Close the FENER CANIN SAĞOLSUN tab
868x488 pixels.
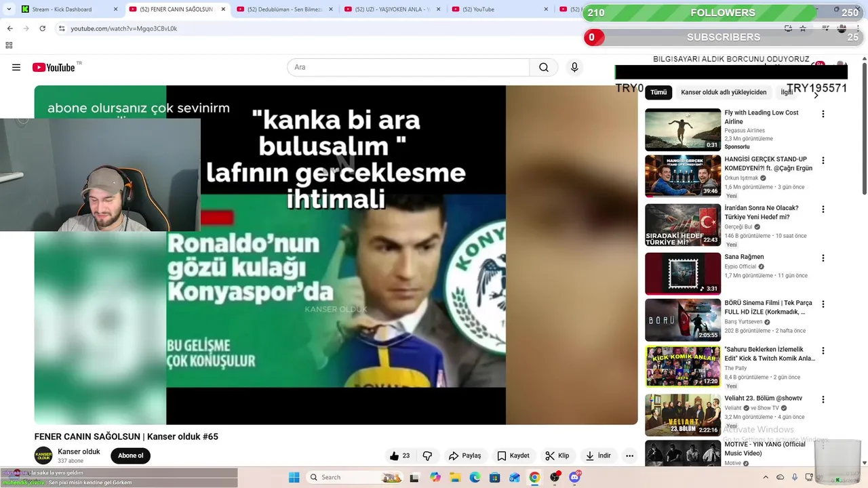click(223, 9)
